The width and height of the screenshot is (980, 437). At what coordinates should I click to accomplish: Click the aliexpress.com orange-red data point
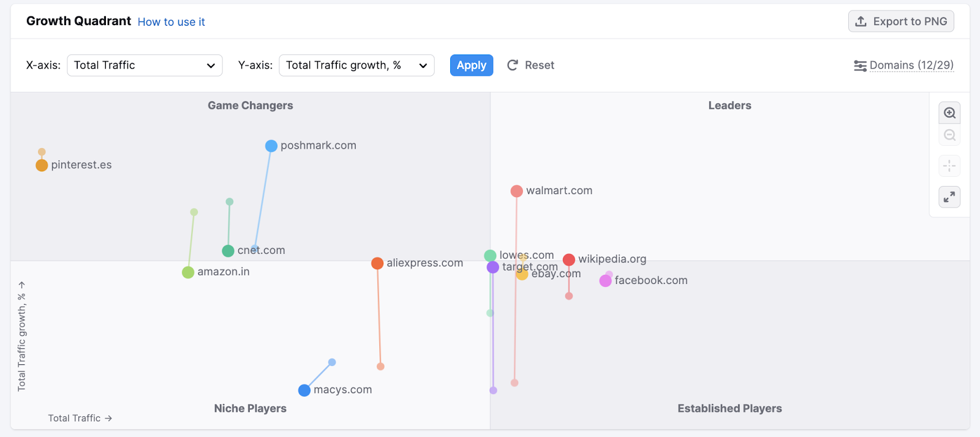coord(377,263)
